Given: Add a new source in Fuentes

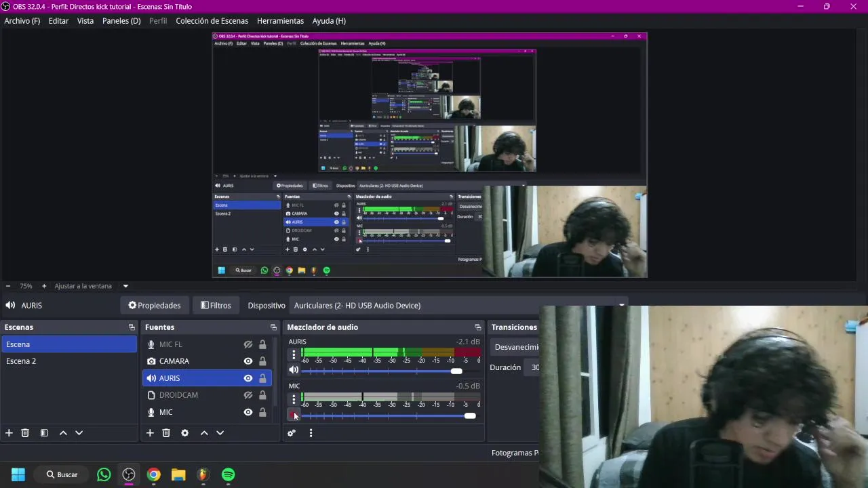Looking at the screenshot, I should coord(150,433).
